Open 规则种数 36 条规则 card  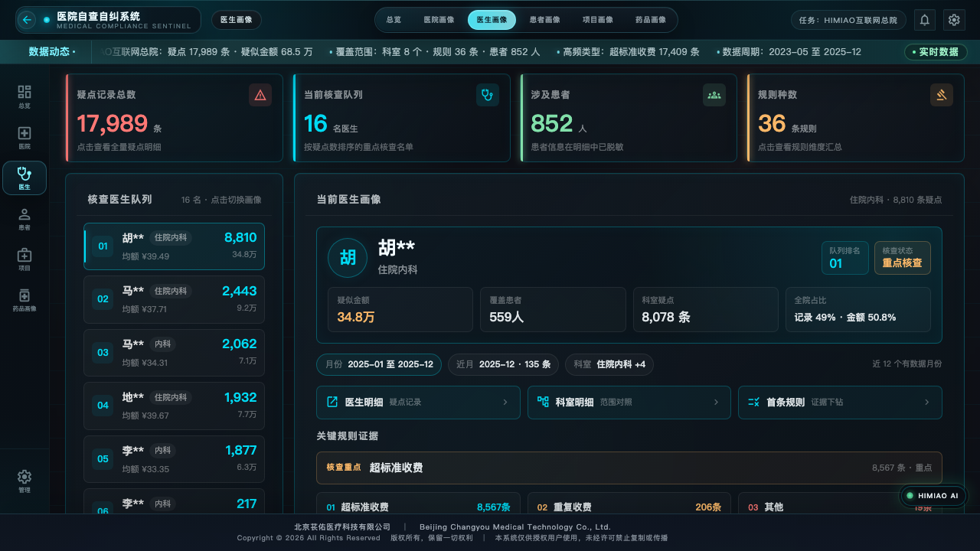855,118
